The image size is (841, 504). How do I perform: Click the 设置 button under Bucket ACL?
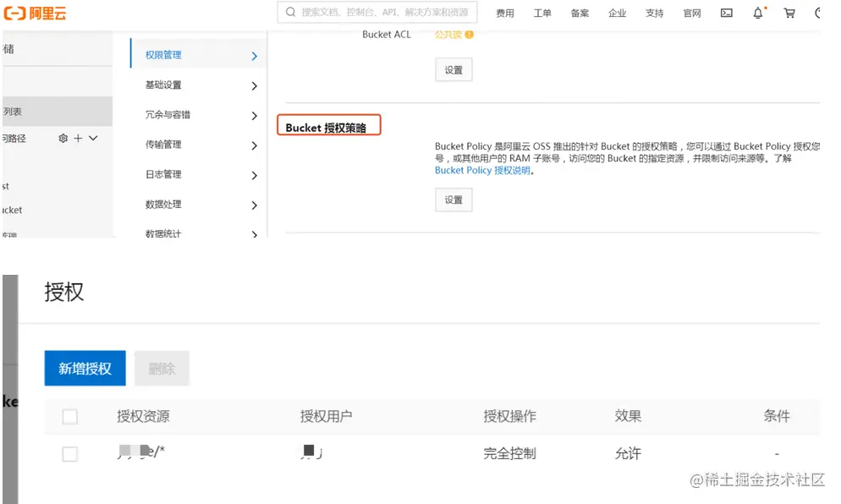(x=453, y=70)
